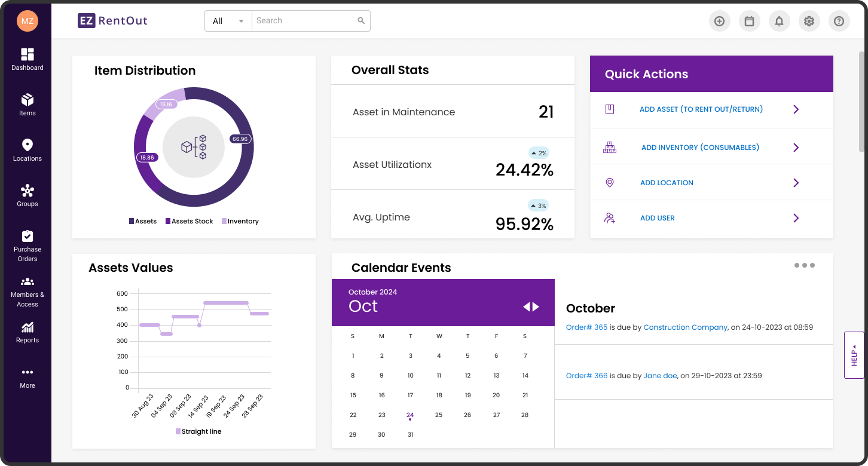Toggle Assets Stock legend in Item Distribution
The height and width of the screenshot is (466, 868).
[x=189, y=221]
